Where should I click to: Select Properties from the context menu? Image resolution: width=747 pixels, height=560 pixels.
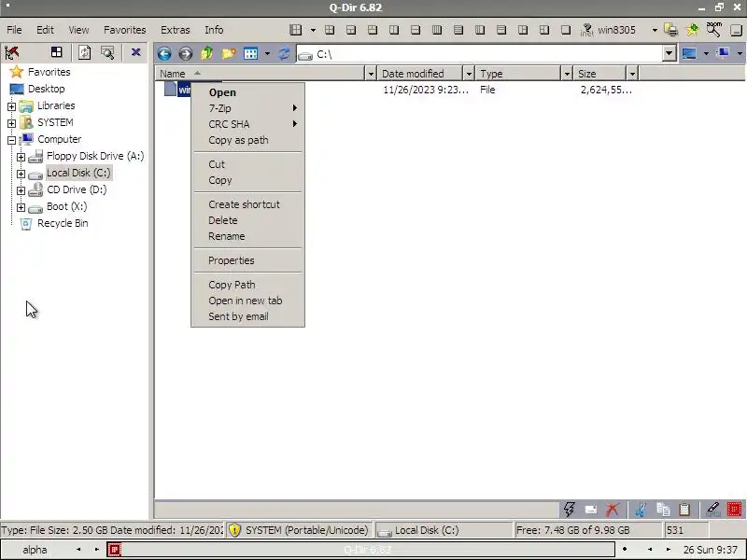click(247, 260)
